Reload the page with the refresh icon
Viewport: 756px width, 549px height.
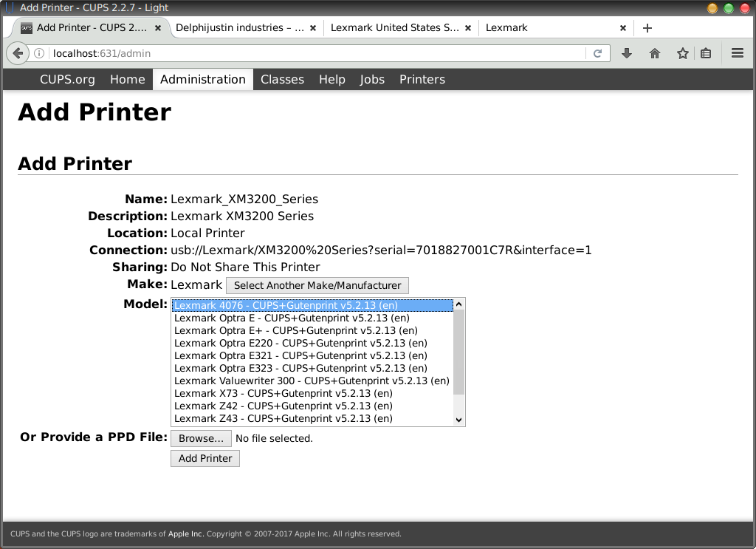point(597,53)
